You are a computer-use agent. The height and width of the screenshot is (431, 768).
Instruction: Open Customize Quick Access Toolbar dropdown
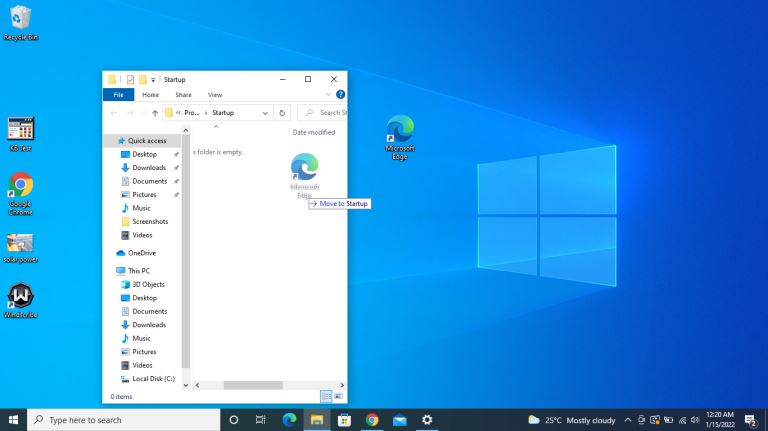tap(153, 80)
